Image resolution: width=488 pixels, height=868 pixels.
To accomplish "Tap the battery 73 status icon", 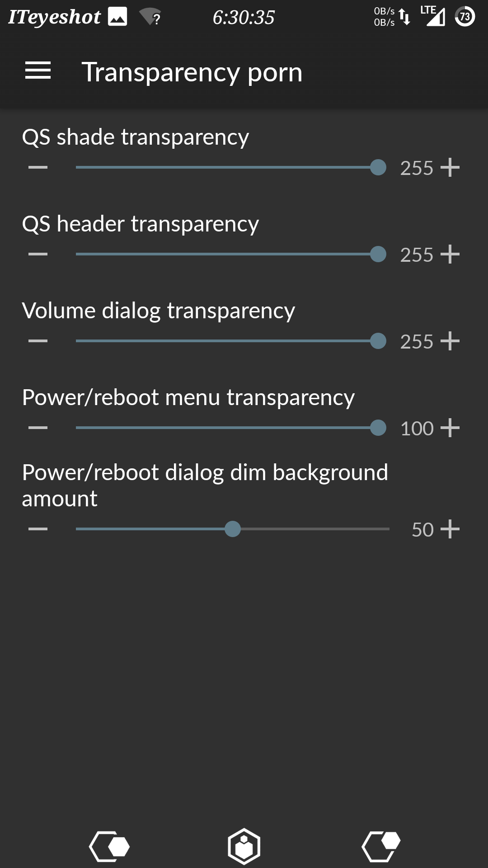I will point(465,17).
